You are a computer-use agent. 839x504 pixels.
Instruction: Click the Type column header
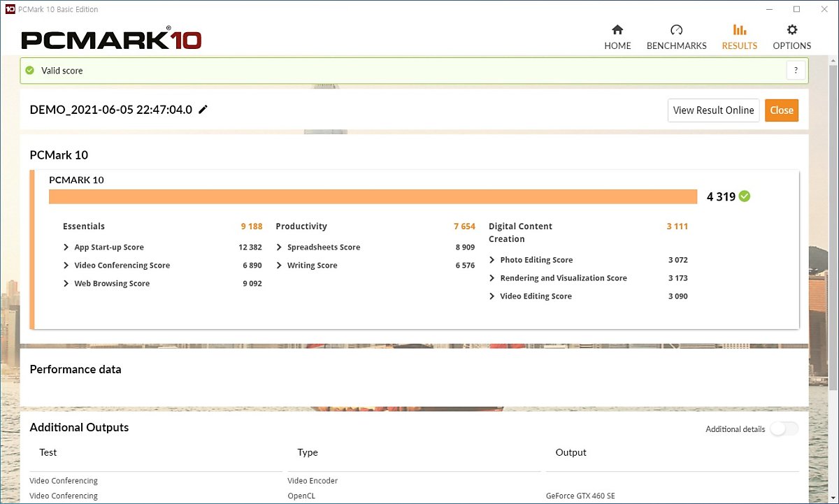(308, 452)
